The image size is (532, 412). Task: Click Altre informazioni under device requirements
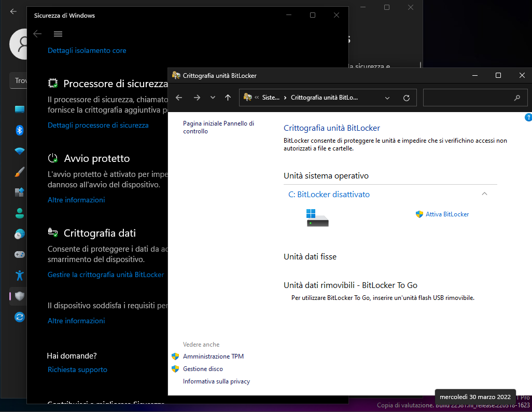click(x=76, y=321)
